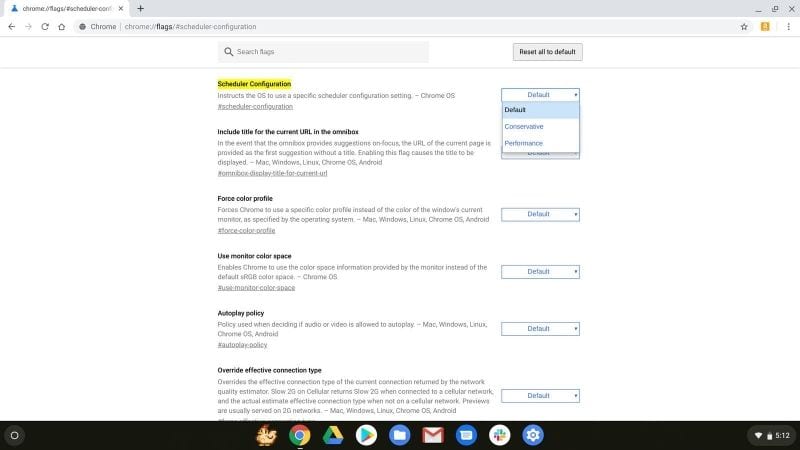
Task: Select the Conservative scheduler option
Action: pyautogui.click(x=524, y=127)
